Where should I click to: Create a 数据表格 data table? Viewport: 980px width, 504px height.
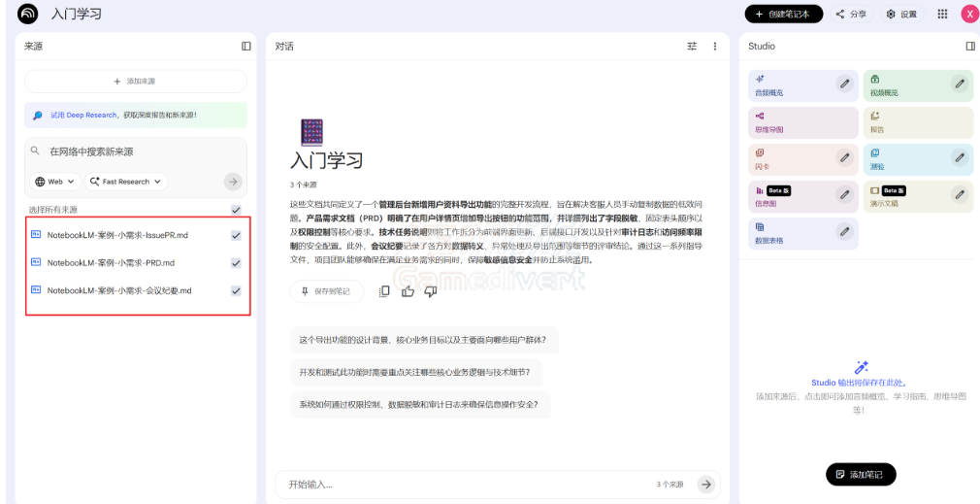click(803, 234)
